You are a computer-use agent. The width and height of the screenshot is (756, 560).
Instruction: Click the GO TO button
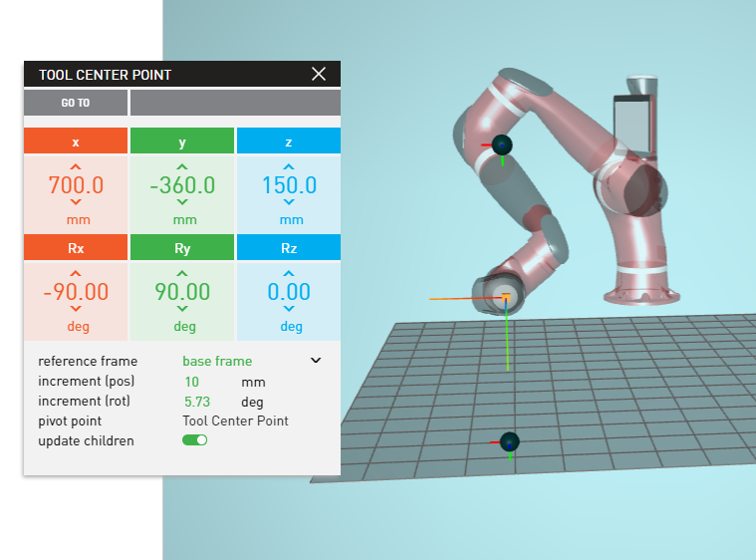coord(76,103)
